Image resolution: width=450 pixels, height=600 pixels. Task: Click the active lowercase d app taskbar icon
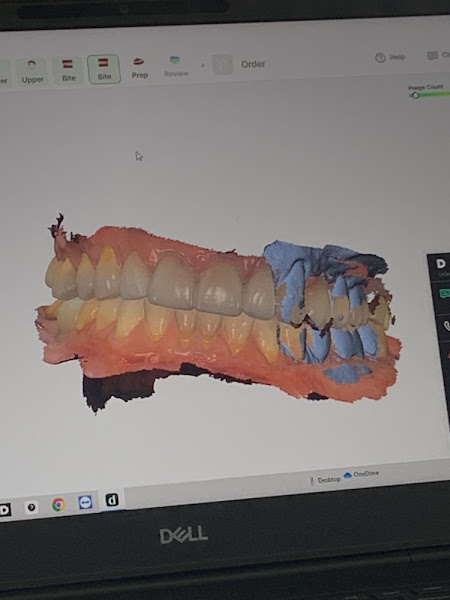112,500
